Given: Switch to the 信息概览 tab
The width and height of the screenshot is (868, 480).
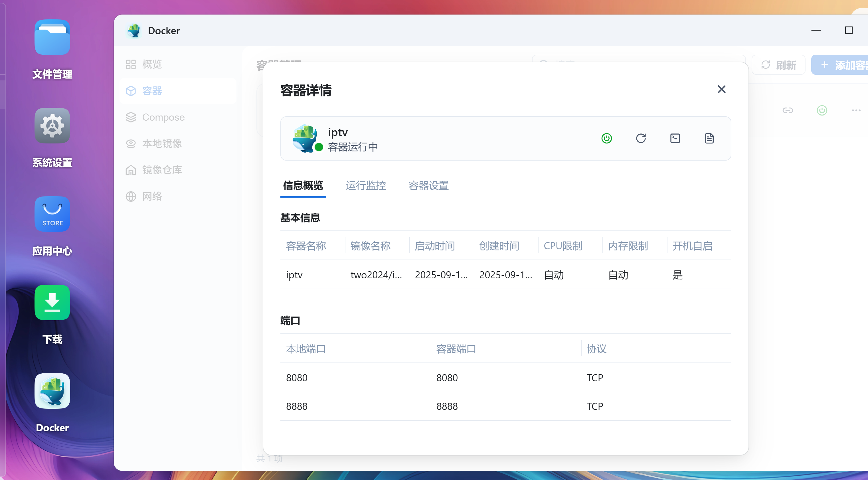Looking at the screenshot, I should coord(303,186).
